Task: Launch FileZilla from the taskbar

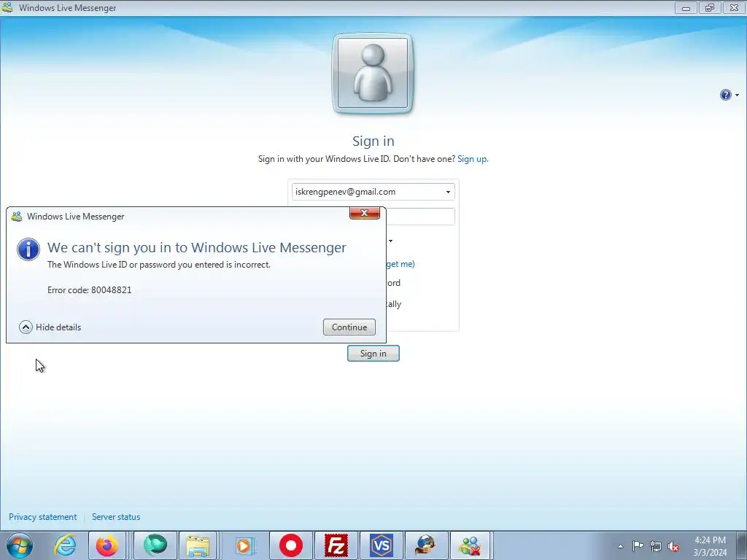Action: point(336,545)
